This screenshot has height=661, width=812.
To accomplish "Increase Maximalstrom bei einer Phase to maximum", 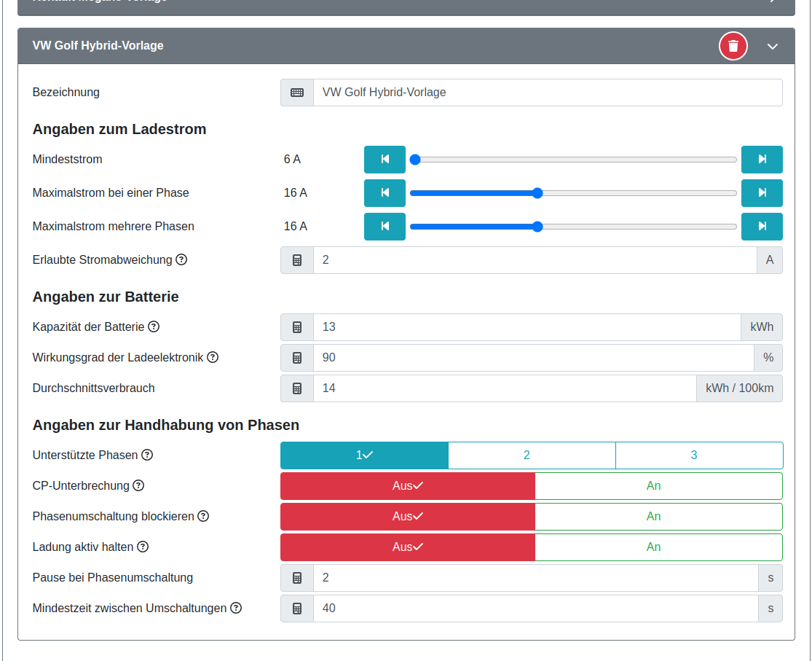I will pos(762,193).
